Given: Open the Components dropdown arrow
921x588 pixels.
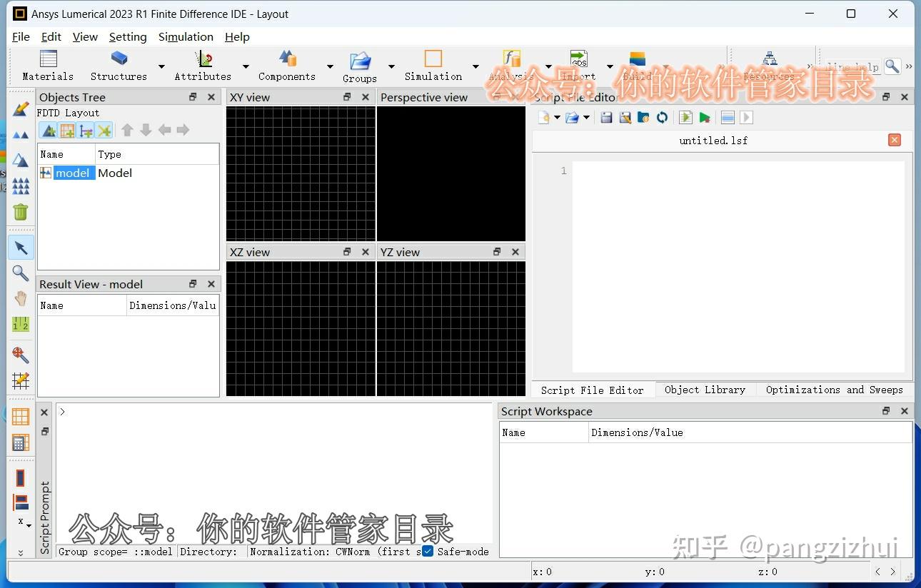Looking at the screenshot, I should pyautogui.click(x=330, y=65).
